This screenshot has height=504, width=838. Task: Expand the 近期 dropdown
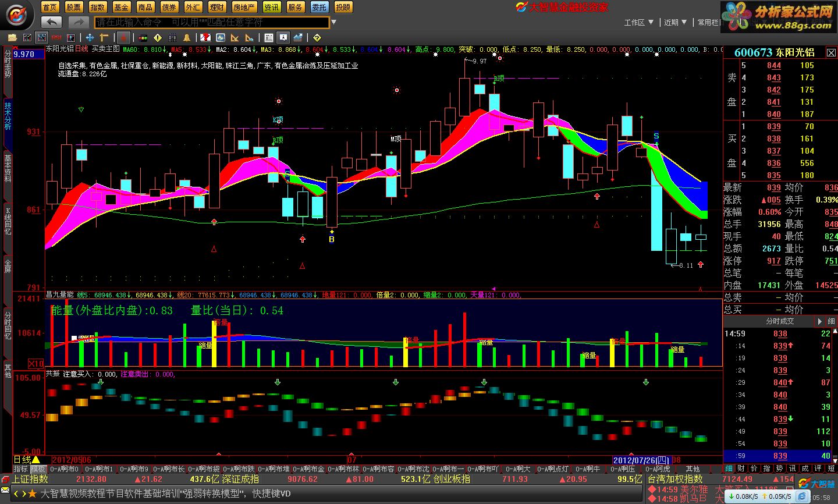point(676,23)
